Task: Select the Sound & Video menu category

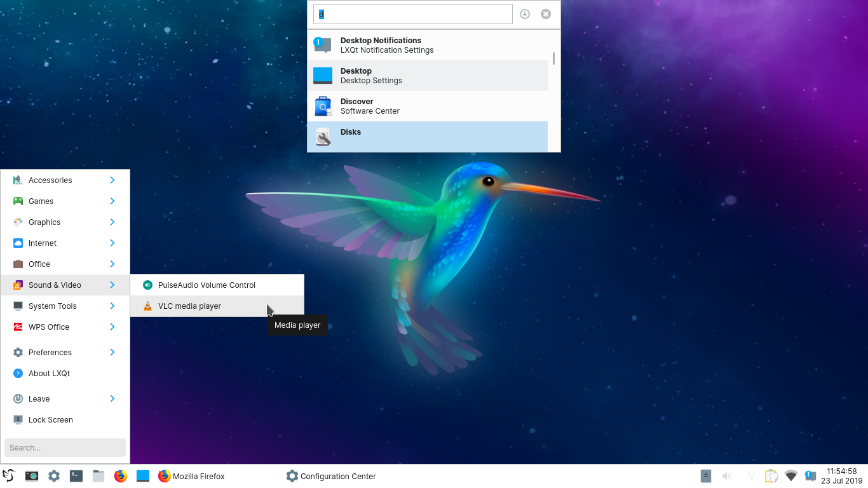Action: click(x=65, y=285)
